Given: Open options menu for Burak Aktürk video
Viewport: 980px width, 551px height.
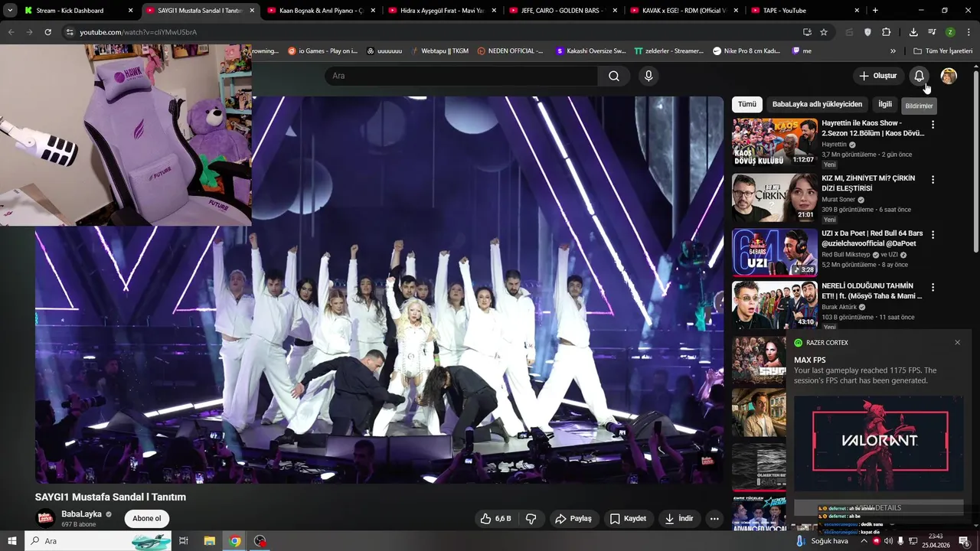Looking at the screenshot, I should [933, 288].
